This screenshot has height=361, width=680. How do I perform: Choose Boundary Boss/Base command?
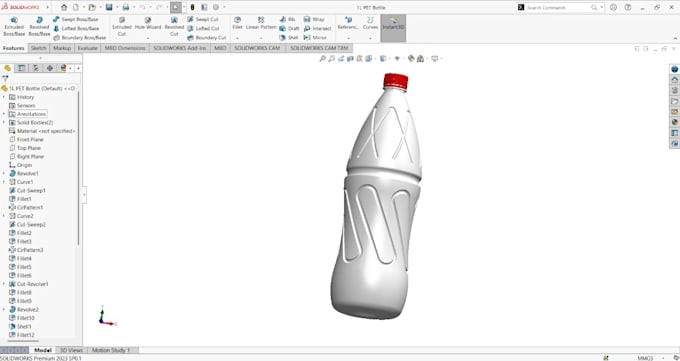click(x=79, y=38)
